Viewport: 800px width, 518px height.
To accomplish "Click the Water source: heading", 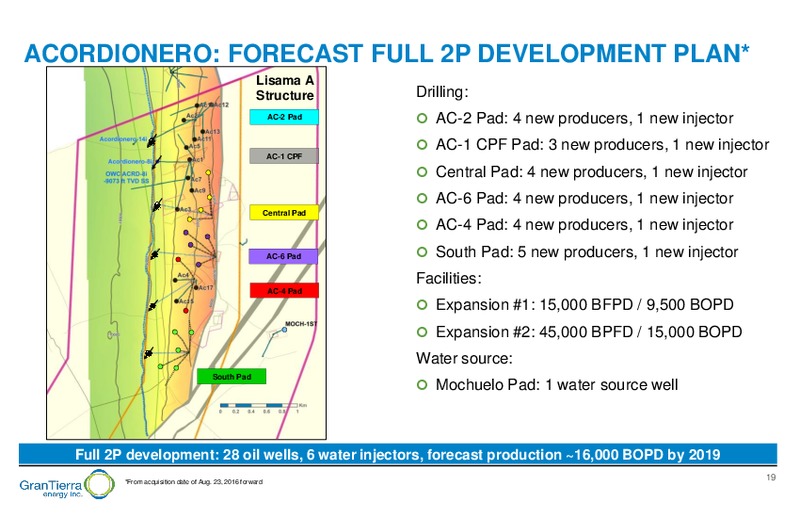I will point(464,358).
